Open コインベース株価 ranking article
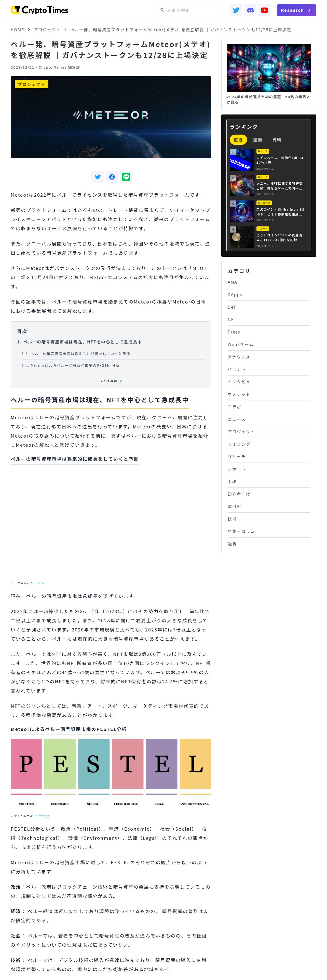Image resolution: width=327 pixels, height=980 pixels. [280, 160]
